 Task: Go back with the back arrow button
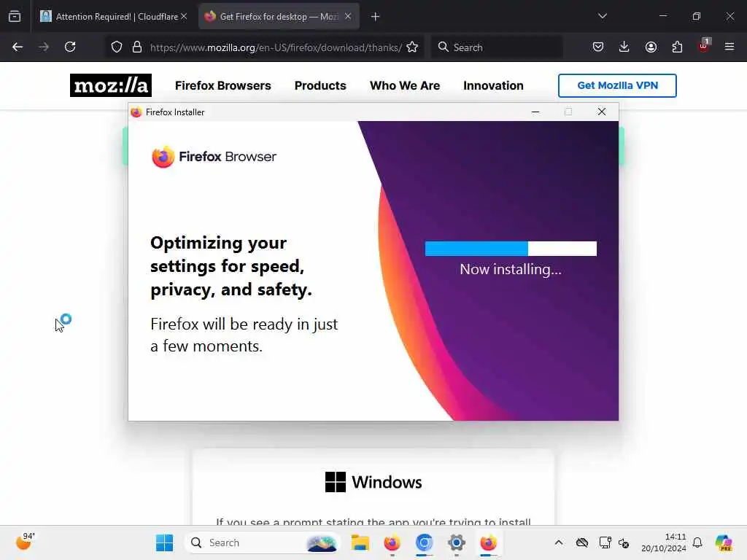18,47
